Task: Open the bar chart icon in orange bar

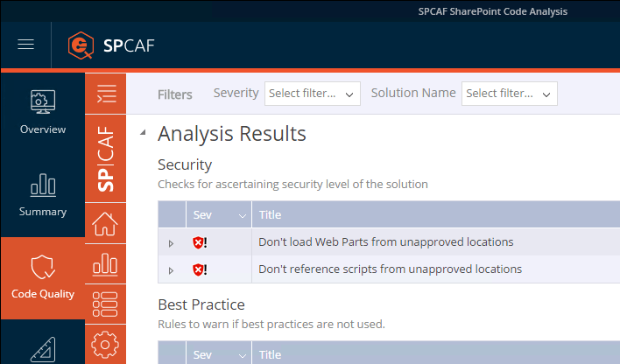Action: click(x=106, y=264)
